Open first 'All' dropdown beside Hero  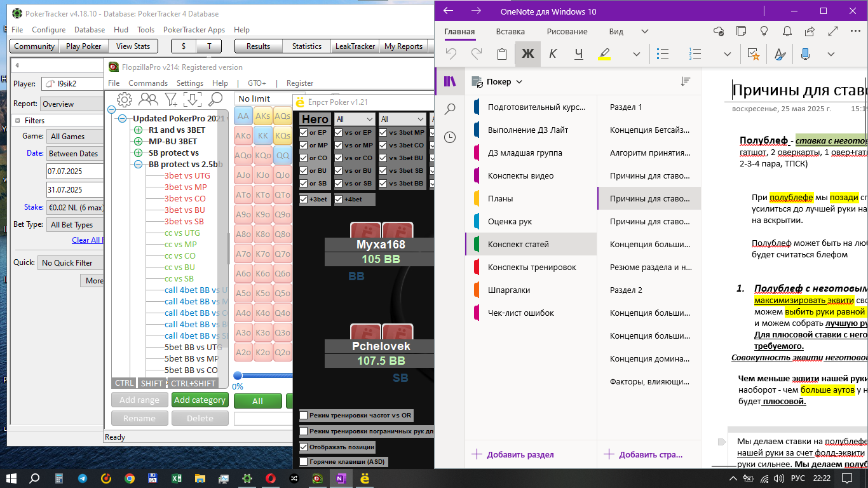coord(355,119)
